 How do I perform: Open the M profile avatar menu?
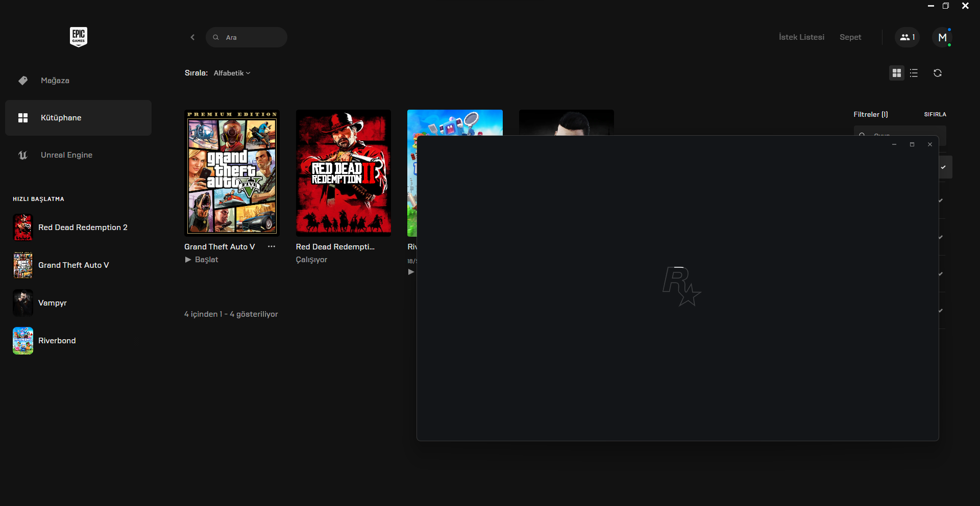click(942, 37)
